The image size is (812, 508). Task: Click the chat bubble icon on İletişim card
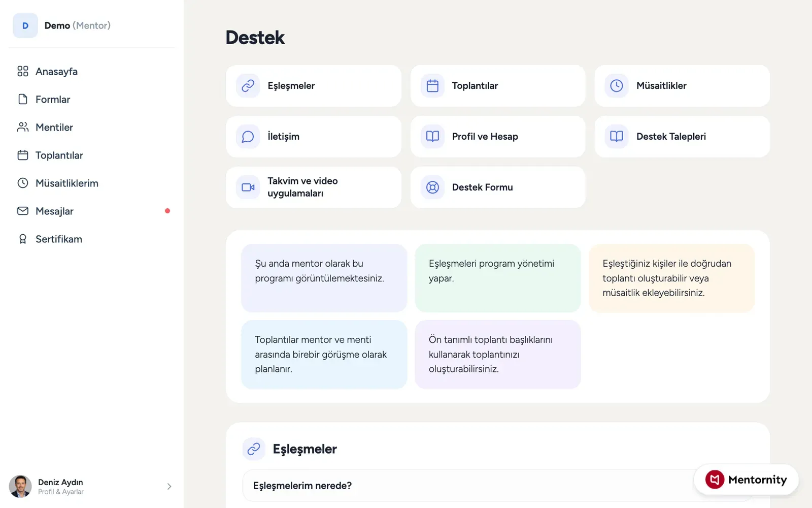point(248,137)
